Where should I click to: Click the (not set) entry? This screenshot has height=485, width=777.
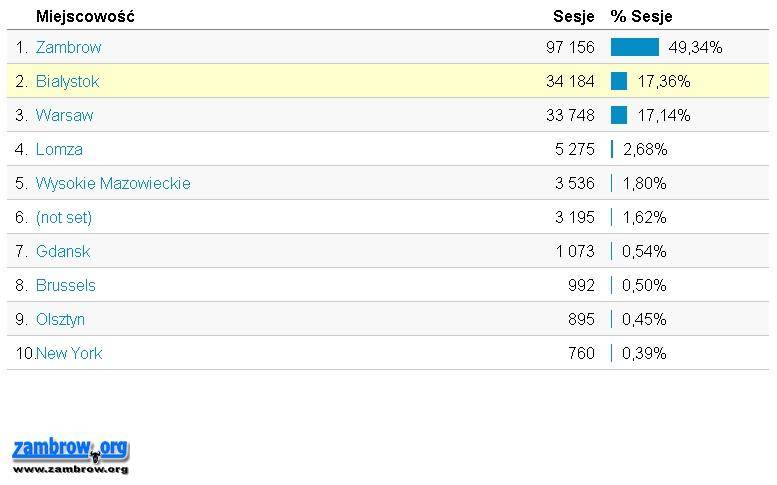click(63, 217)
